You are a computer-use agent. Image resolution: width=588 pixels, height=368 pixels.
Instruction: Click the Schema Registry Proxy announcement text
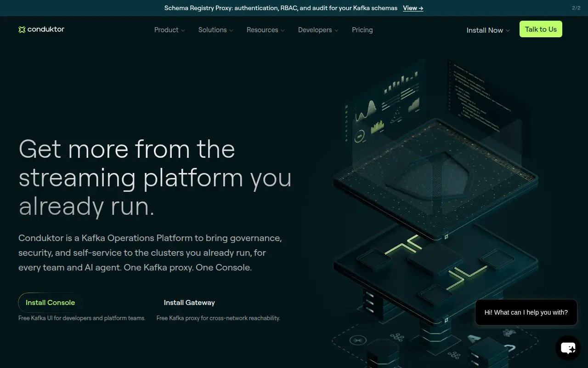coord(281,8)
